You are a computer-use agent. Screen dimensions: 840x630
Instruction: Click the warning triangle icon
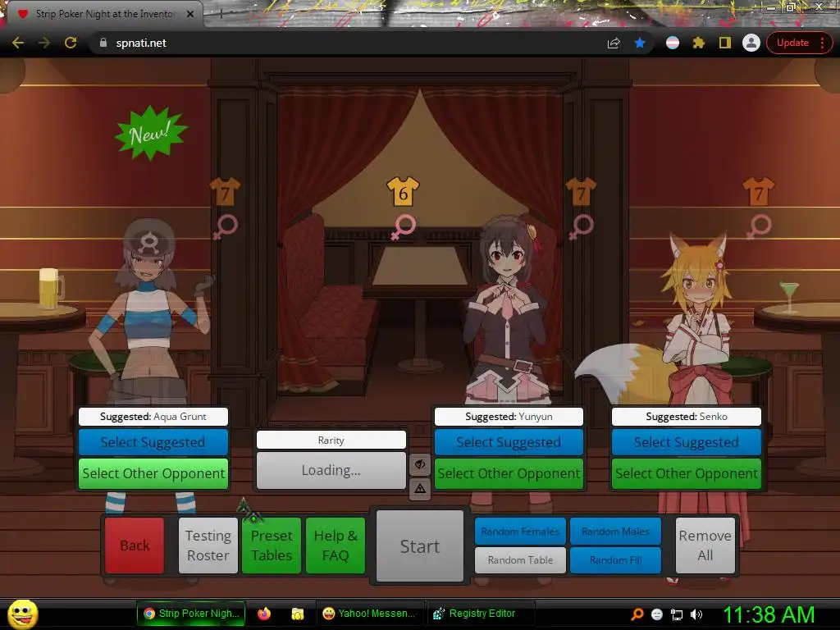click(420, 489)
